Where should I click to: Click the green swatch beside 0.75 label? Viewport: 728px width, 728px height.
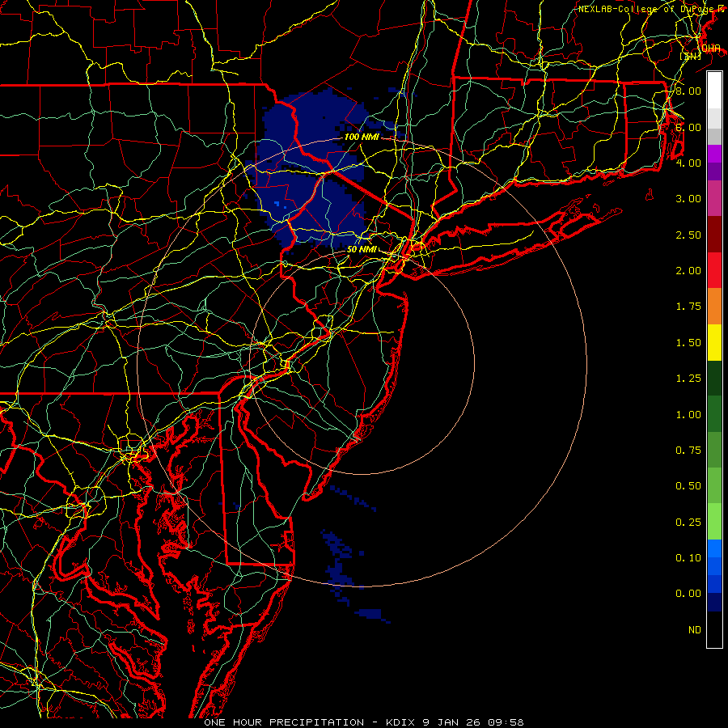tap(714, 450)
